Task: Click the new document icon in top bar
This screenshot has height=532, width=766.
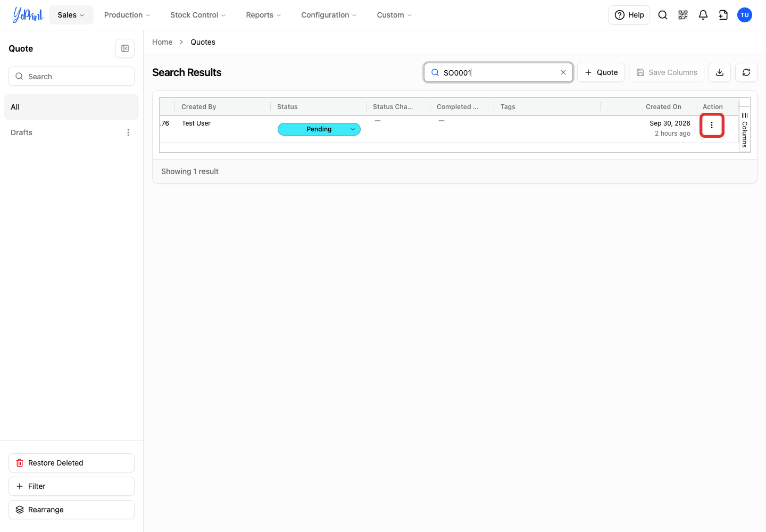Action: [723, 15]
